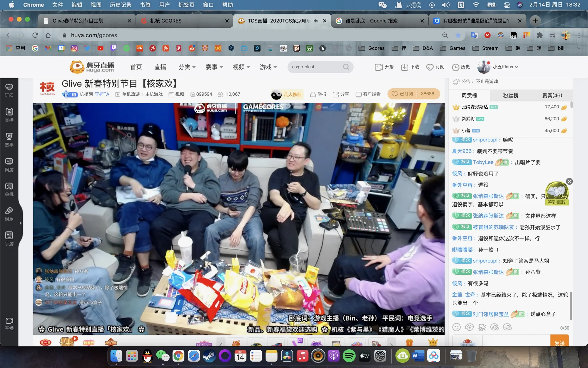
Task: Click the 首页 home link
Action: point(136,67)
